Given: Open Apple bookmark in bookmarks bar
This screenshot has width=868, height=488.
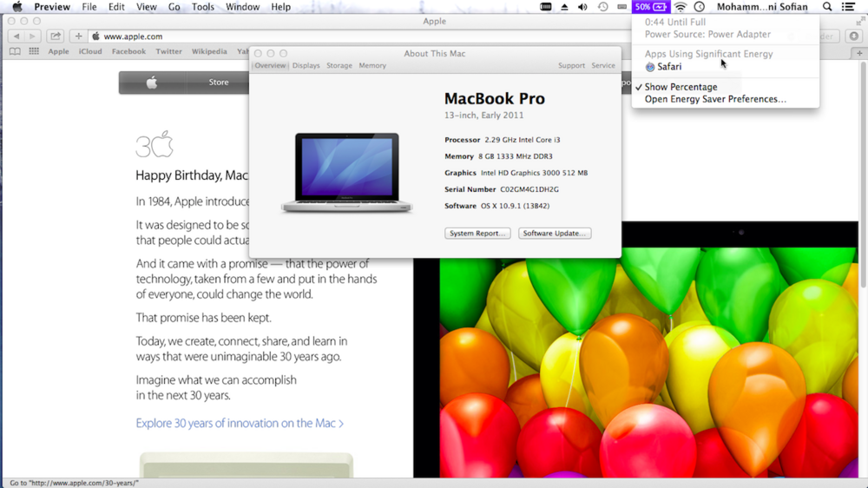Looking at the screenshot, I should coord(58,51).
